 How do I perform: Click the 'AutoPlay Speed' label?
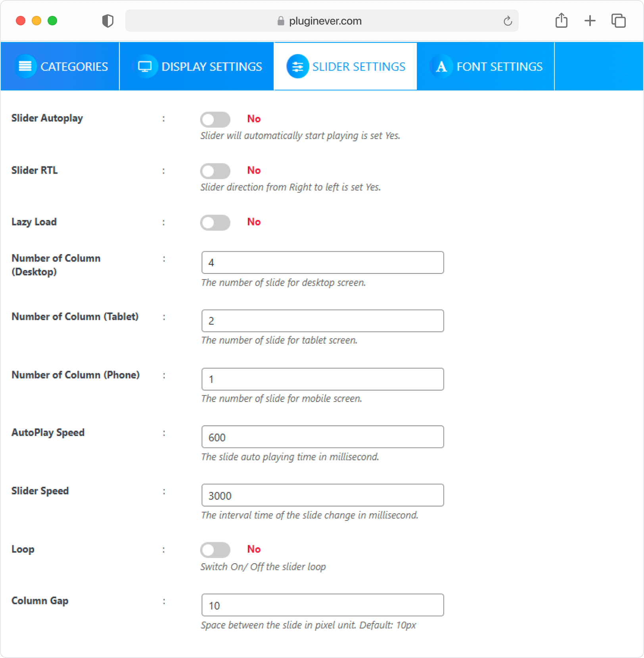pos(48,432)
